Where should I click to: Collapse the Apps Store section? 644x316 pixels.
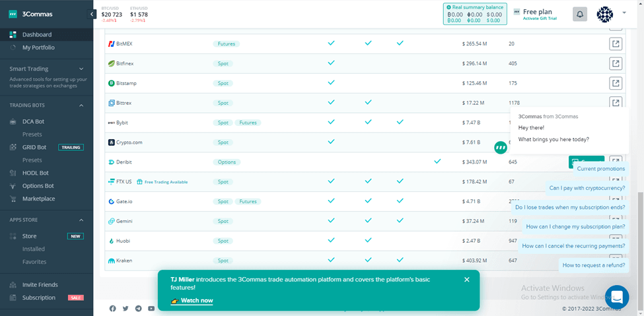point(81,220)
